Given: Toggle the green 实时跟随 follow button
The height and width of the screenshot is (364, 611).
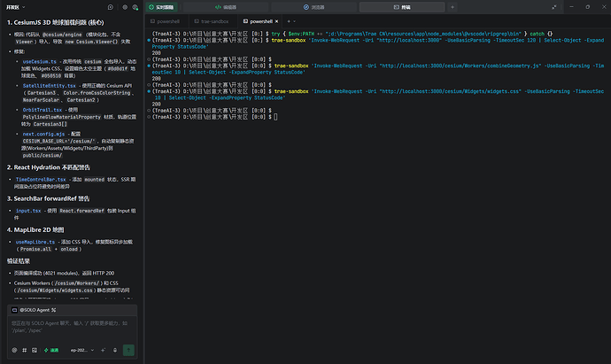Looking at the screenshot, I should [x=162, y=7].
